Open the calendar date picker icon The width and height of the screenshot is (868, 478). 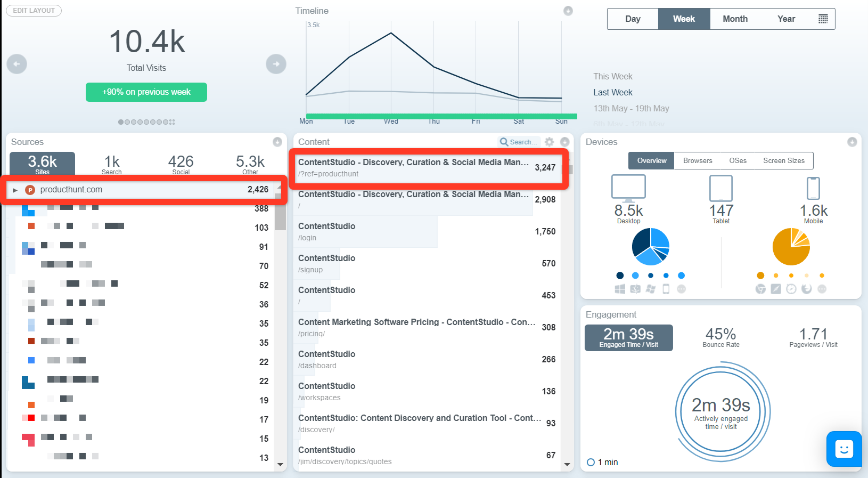coord(823,19)
